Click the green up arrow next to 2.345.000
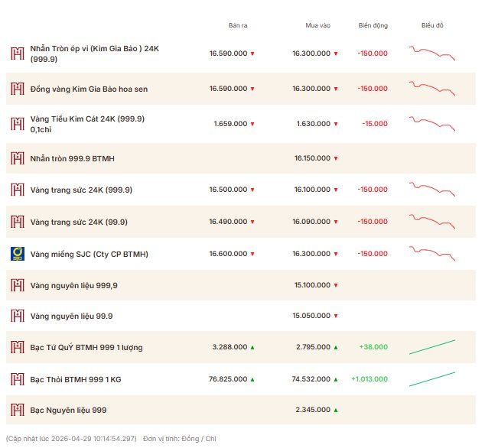The height and width of the screenshot is (448, 485). (335, 411)
